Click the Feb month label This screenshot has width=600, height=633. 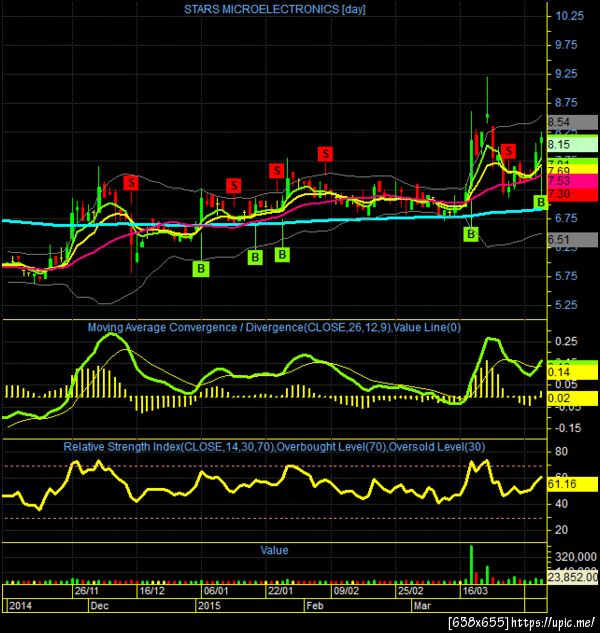315,606
